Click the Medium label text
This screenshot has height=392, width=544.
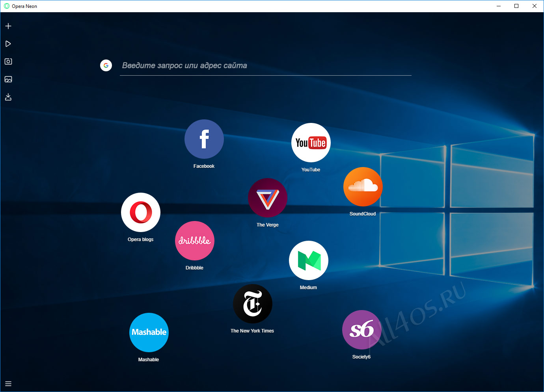tap(308, 288)
